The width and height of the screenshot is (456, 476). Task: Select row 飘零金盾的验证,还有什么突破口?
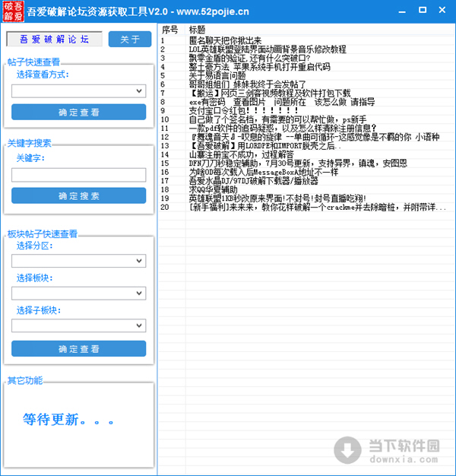click(306, 58)
